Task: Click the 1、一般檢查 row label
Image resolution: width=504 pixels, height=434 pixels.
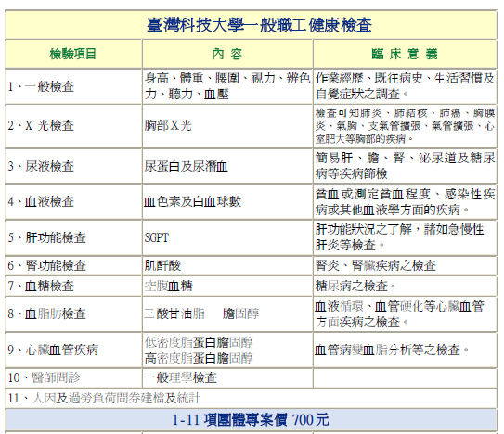Action: pos(41,86)
